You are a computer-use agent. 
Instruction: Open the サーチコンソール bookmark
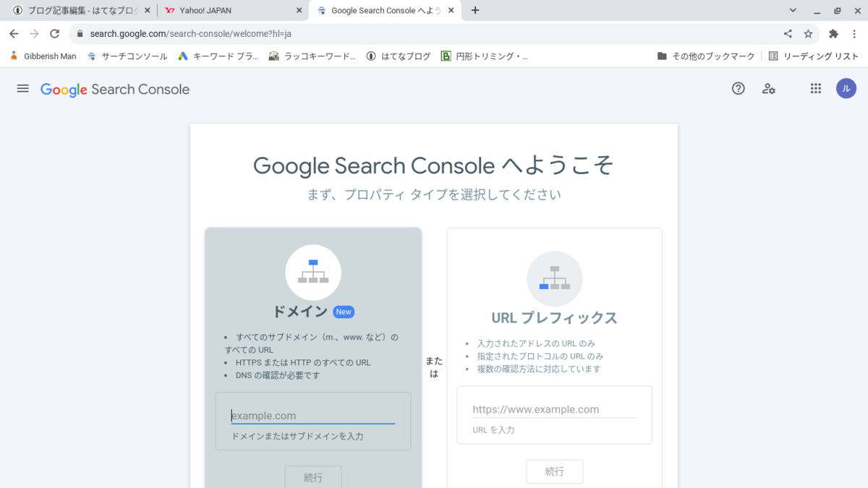(127, 56)
